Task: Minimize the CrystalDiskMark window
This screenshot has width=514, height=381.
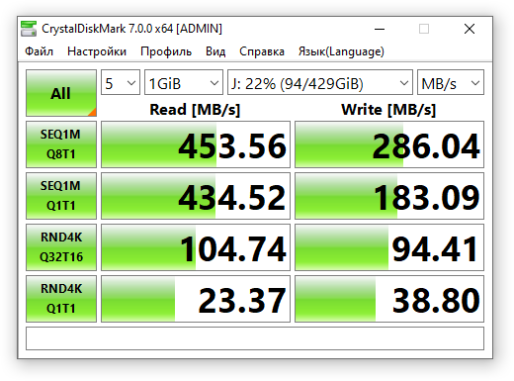Action: [x=379, y=29]
